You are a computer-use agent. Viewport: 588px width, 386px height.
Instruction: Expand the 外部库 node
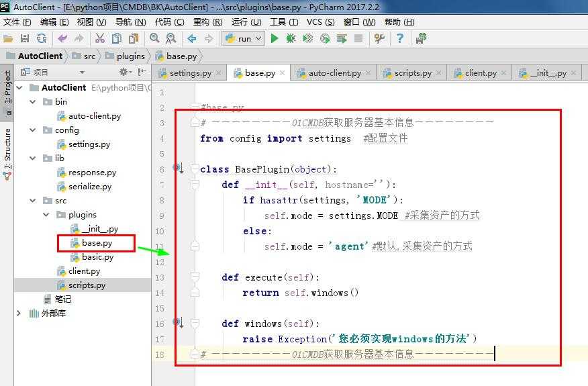pos(19,313)
